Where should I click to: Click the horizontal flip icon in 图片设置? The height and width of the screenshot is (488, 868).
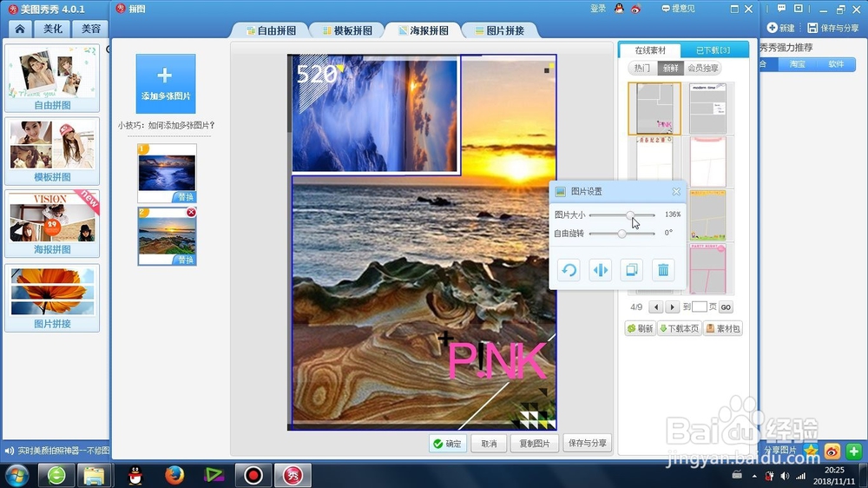tap(600, 270)
